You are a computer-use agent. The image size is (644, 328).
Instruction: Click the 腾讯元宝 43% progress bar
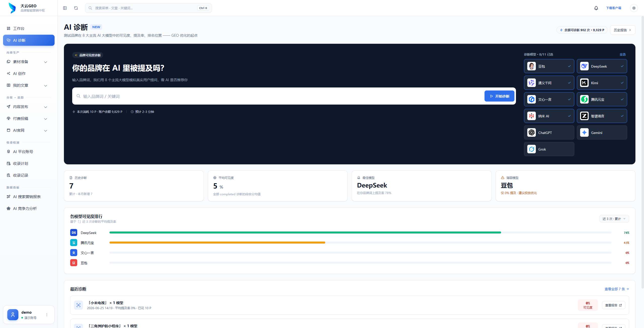coord(360,243)
